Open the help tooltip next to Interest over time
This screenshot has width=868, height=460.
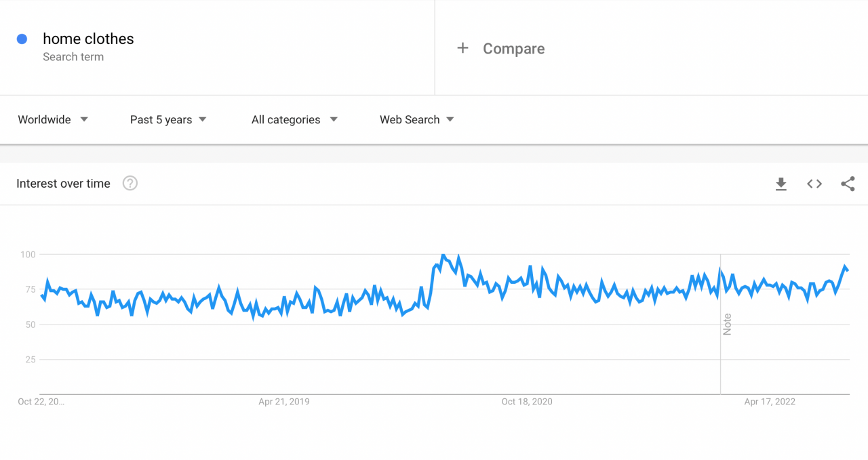click(130, 183)
